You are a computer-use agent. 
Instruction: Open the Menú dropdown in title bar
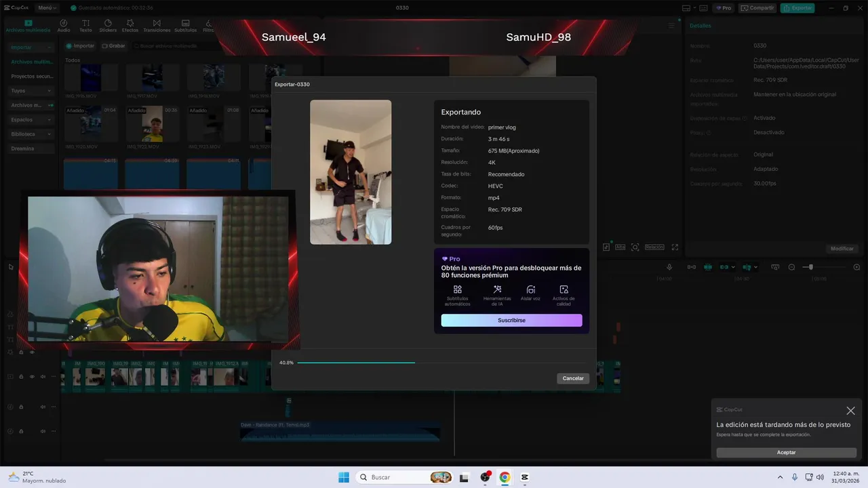(47, 8)
